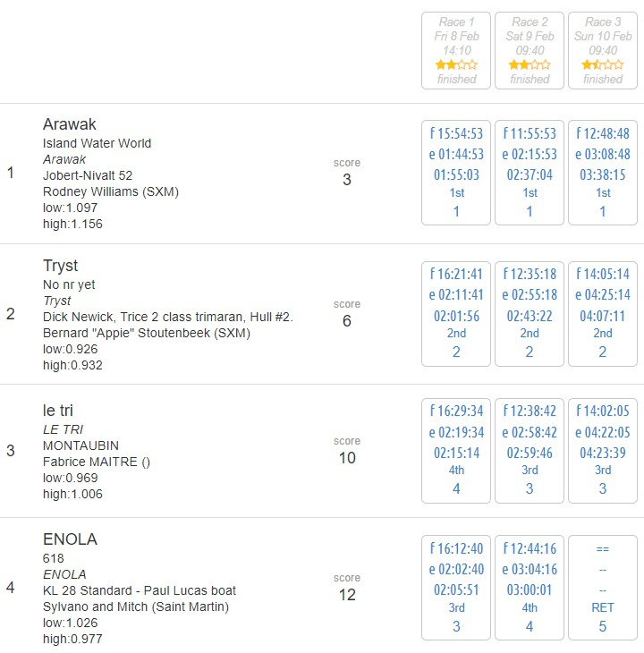Open ENOLA's RET result box
The image size is (644, 653).
click(603, 588)
